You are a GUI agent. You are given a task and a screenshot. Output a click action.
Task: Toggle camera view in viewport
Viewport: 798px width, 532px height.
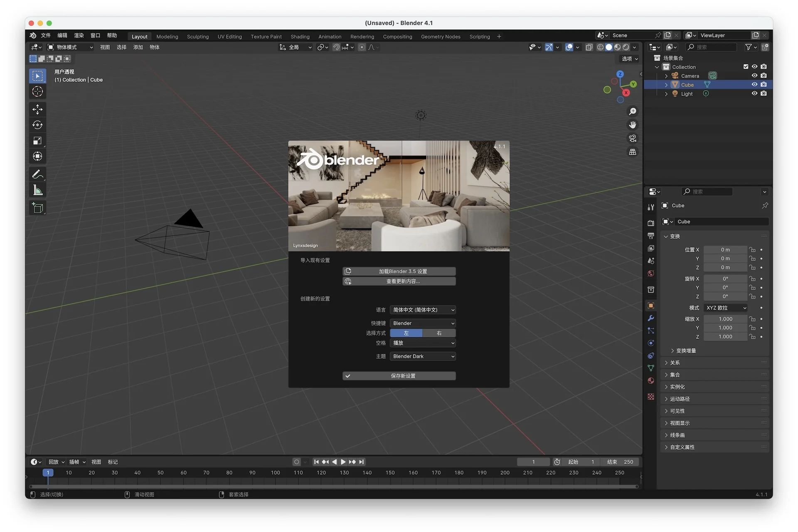coord(633,138)
